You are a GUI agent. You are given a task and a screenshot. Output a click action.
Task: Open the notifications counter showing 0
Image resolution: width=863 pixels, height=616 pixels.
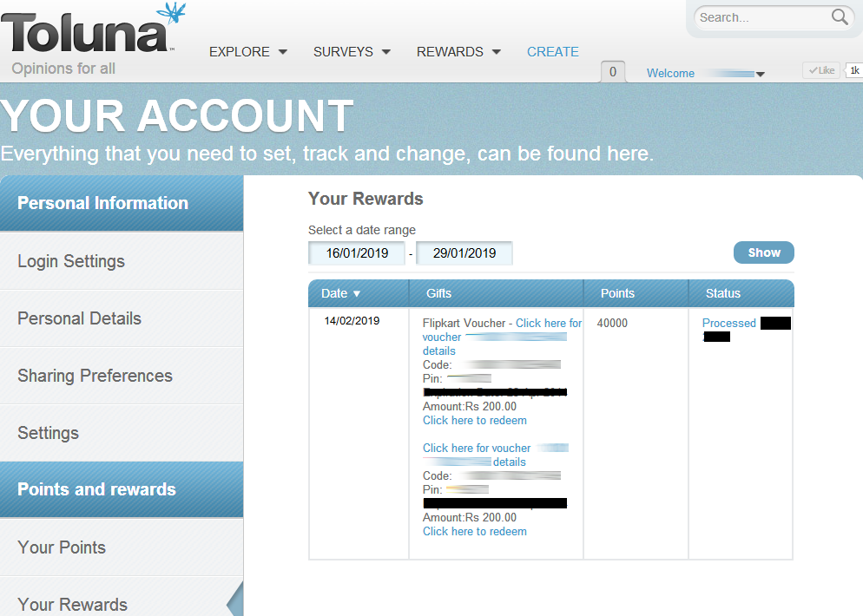[613, 71]
